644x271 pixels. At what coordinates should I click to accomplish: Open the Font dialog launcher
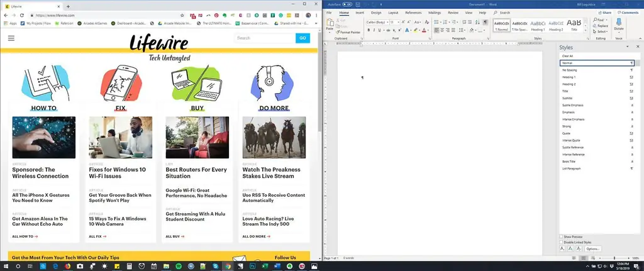click(x=430, y=38)
